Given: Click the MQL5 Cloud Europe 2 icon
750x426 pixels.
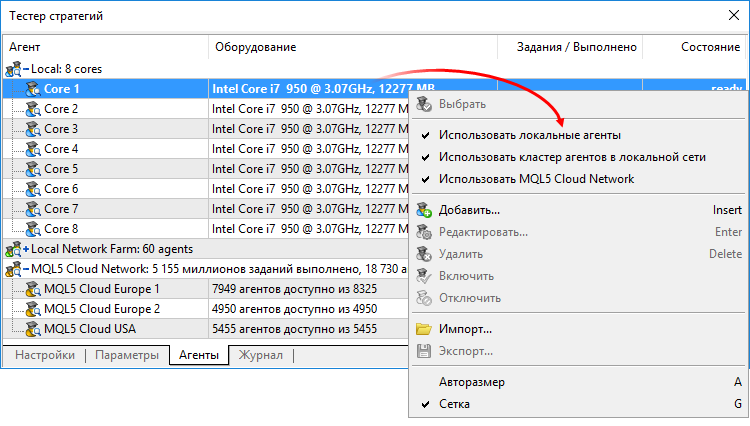Looking at the screenshot, I should click(x=33, y=309).
